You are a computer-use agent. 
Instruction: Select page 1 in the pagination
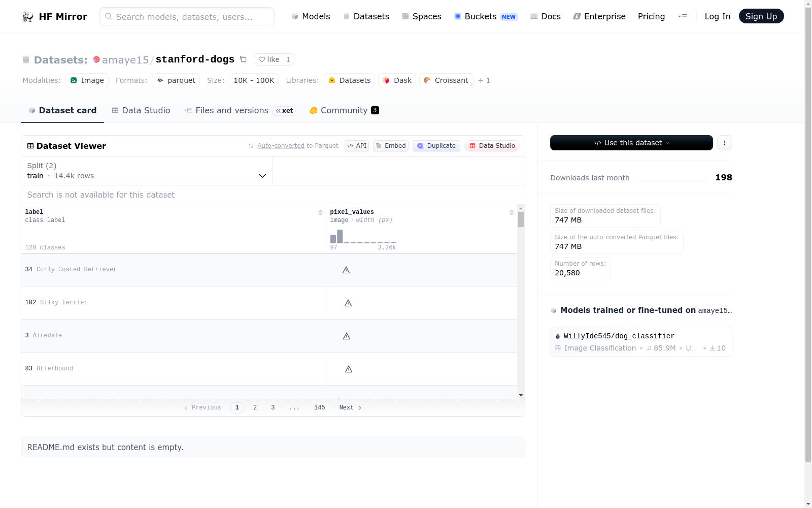click(237, 407)
